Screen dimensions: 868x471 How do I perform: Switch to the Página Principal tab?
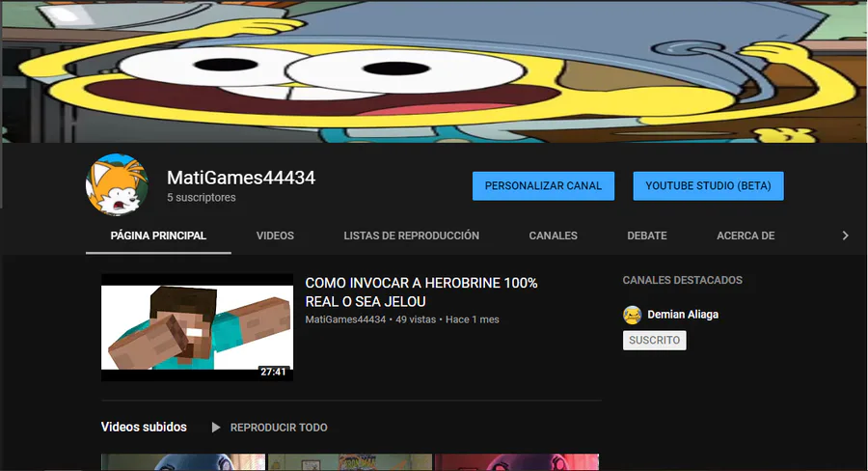tap(158, 235)
